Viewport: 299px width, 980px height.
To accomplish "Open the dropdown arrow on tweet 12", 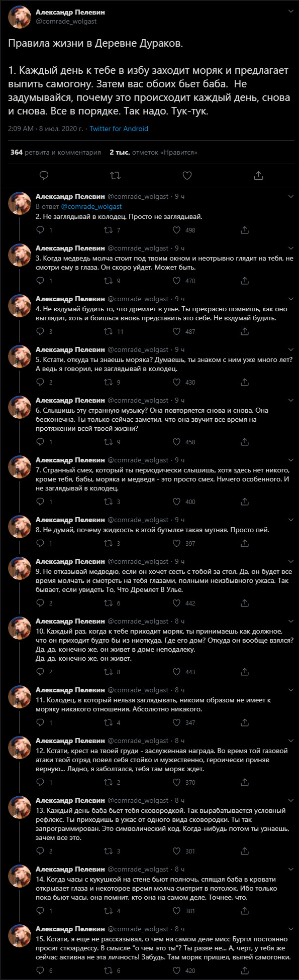I will 291,741.
